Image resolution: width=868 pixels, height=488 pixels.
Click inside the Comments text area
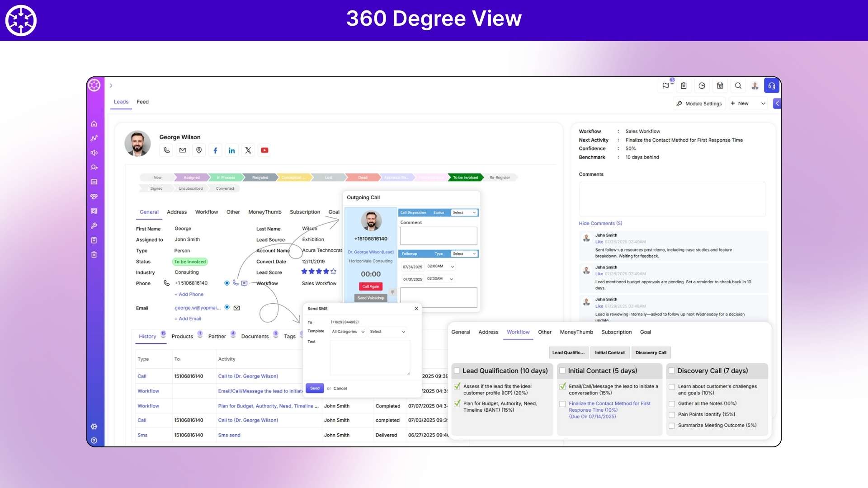671,199
